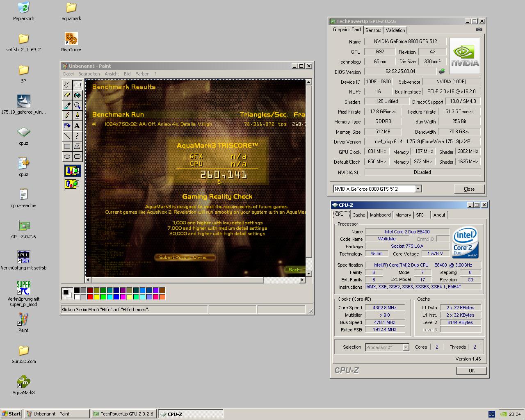Click Paint horizontal scrollbar left arrow
Viewport: 525px width, 420px height.
pos(88,280)
